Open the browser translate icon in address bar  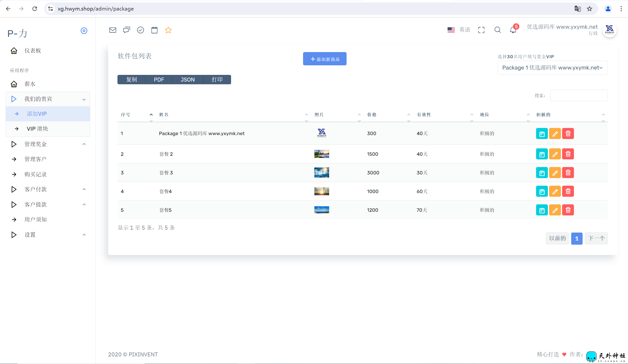pos(577,9)
